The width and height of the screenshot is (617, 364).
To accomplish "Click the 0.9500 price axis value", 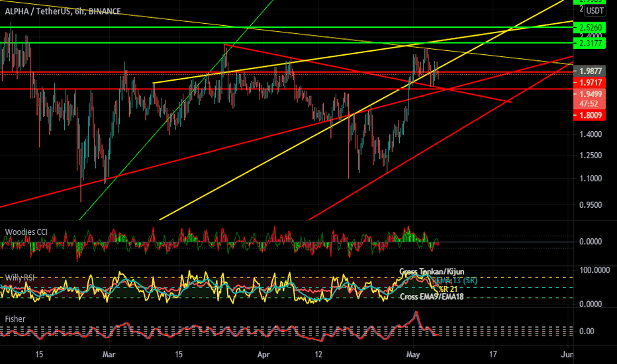I will click(x=591, y=205).
